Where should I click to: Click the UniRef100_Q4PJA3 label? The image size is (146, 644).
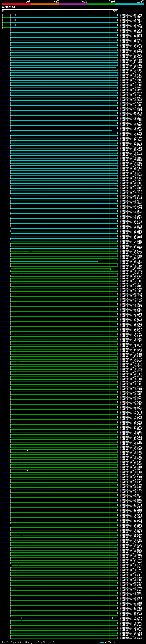[131, 289]
